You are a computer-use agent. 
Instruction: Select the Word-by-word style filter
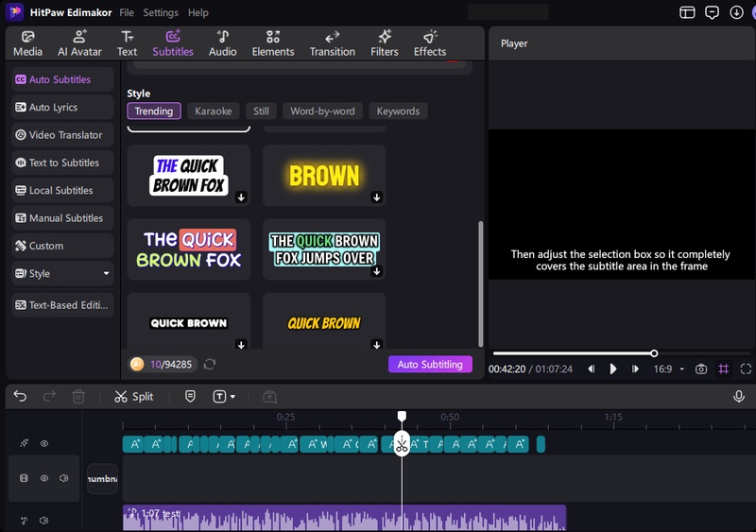[322, 111]
